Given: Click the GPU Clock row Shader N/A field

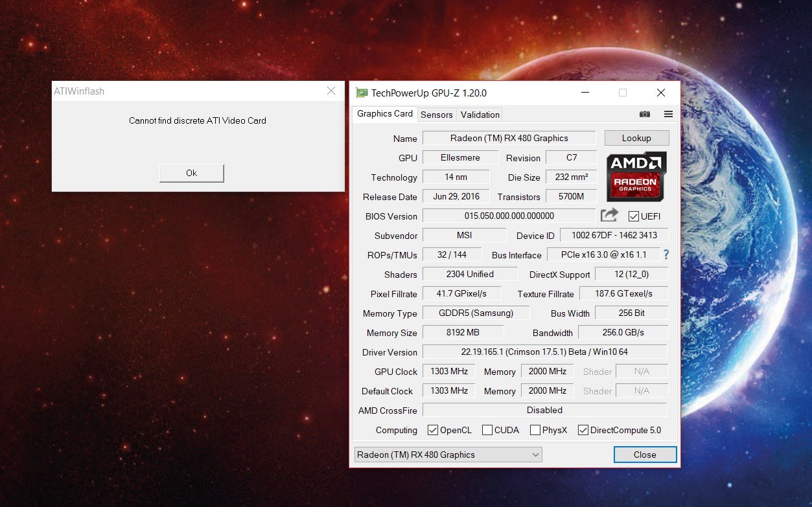Looking at the screenshot, I should pyautogui.click(x=642, y=371).
